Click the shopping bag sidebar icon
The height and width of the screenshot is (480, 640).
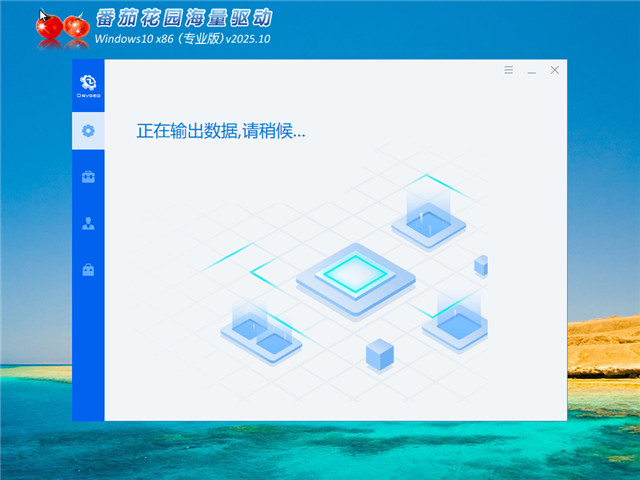point(88,269)
